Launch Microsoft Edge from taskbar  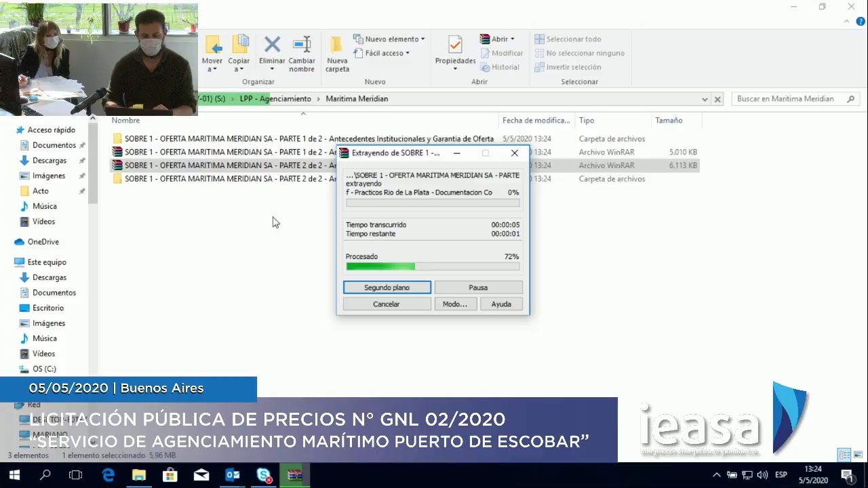coord(108,475)
